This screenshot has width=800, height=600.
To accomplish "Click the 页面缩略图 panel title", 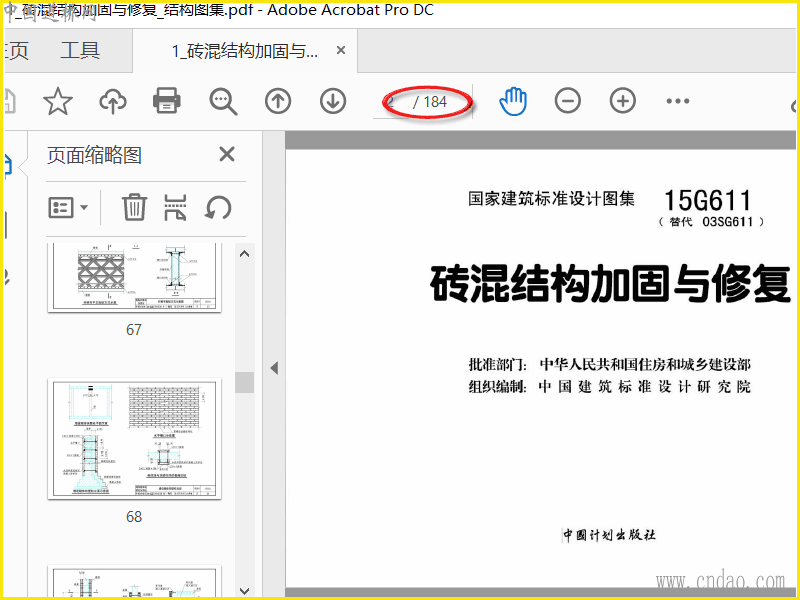I will 94,155.
